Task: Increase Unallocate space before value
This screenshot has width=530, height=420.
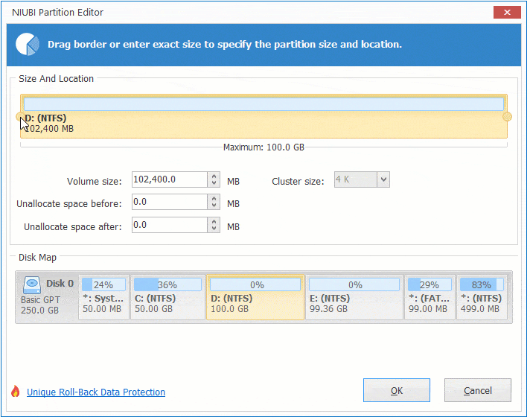Action: (x=214, y=198)
